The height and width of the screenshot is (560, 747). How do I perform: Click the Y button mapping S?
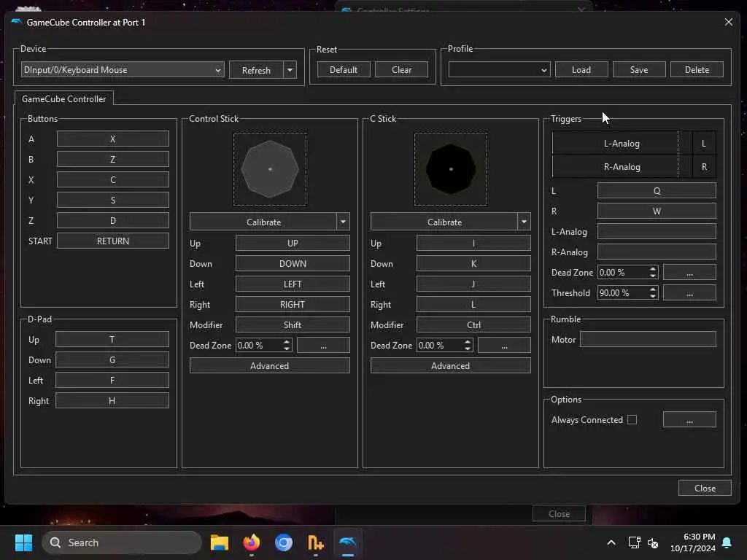(x=113, y=200)
